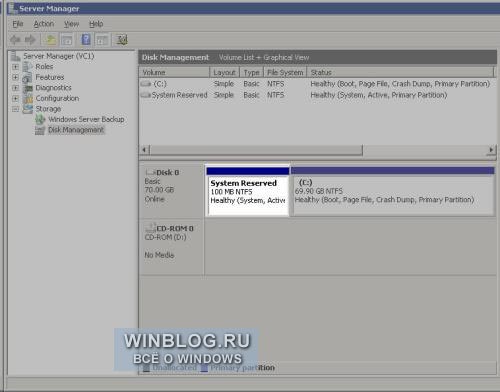Image resolution: width=500 pixels, height=392 pixels.
Task: Click System Reserved row's Healthy status
Action: (379, 95)
